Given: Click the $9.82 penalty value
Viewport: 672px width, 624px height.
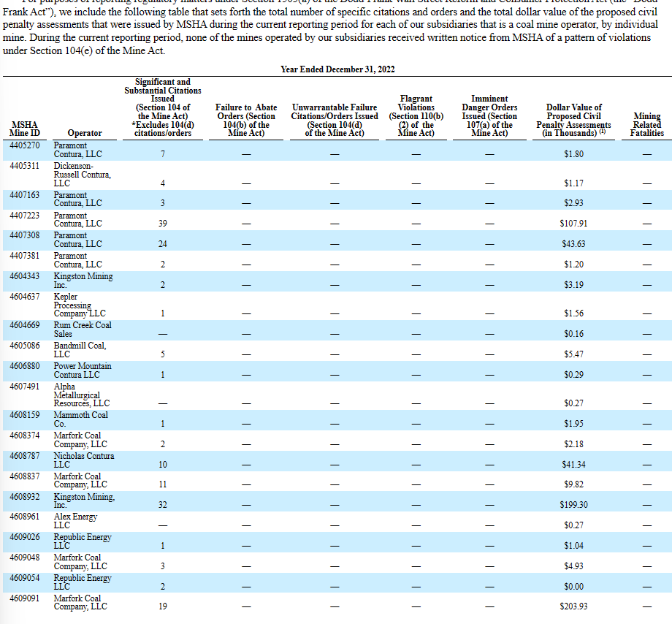Looking at the screenshot, I should tap(573, 484).
